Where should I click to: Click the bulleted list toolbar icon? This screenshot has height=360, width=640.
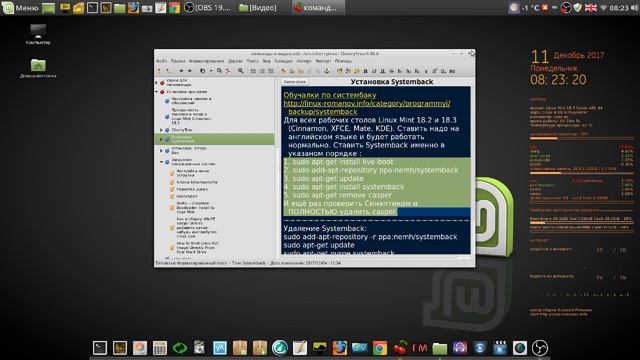pos(253,71)
